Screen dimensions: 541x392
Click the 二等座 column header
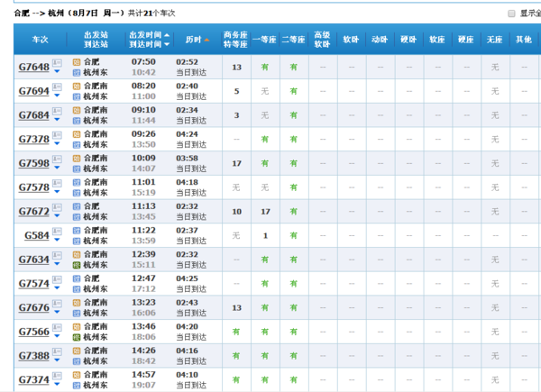pos(293,40)
